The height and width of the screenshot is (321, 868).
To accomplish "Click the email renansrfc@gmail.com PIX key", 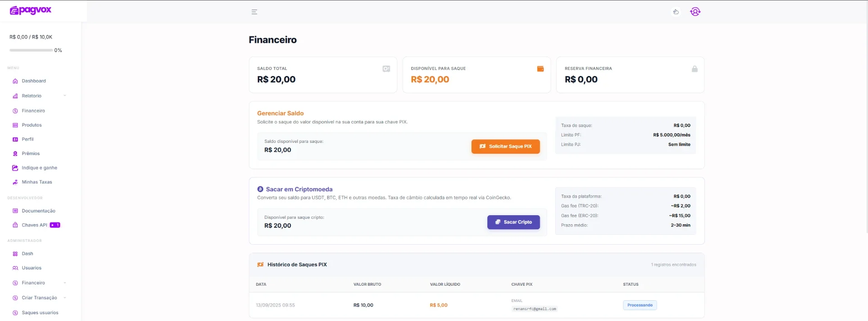I will pos(534,309).
